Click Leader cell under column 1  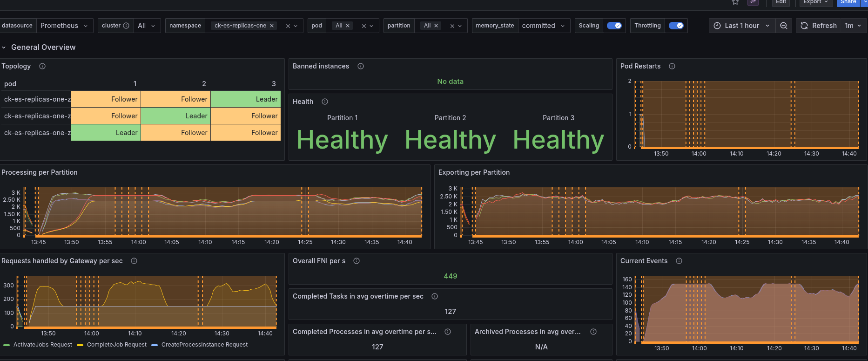[106, 133]
